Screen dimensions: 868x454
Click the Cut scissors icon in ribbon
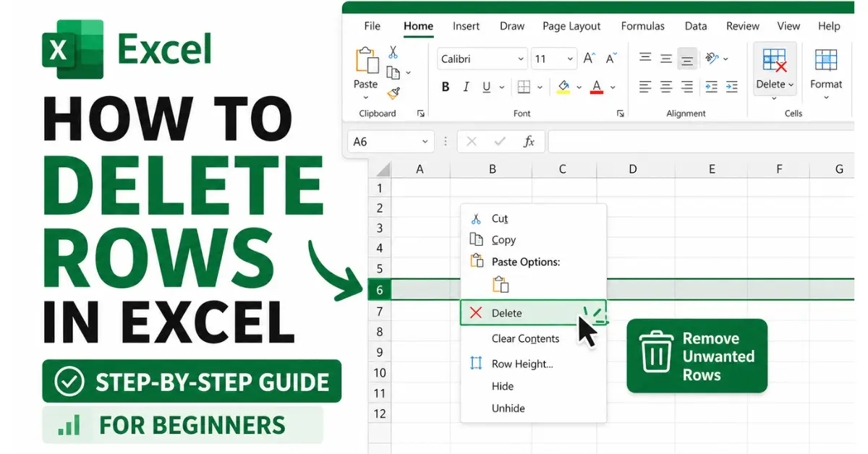tap(393, 52)
